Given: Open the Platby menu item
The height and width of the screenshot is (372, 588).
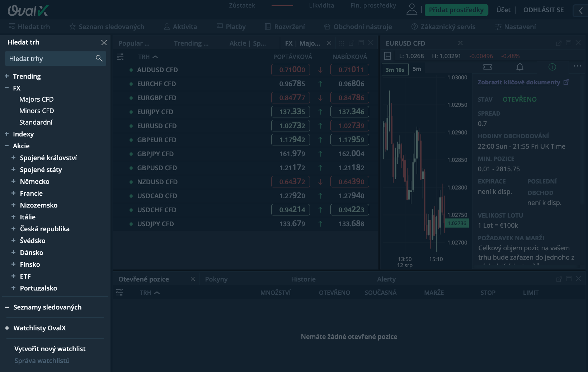Looking at the screenshot, I should (x=231, y=27).
